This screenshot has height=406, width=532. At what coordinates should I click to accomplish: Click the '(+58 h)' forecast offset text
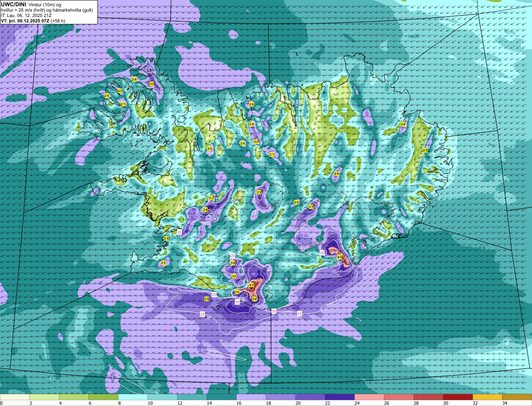[57, 21]
